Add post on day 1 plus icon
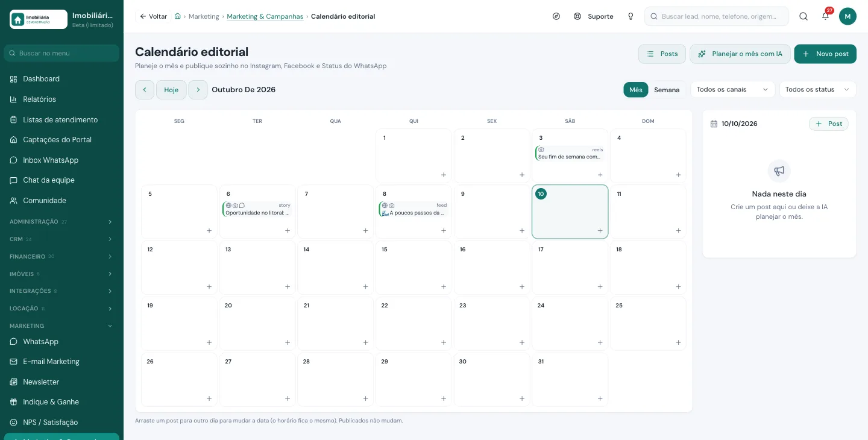This screenshot has height=440, width=868. [444, 175]
